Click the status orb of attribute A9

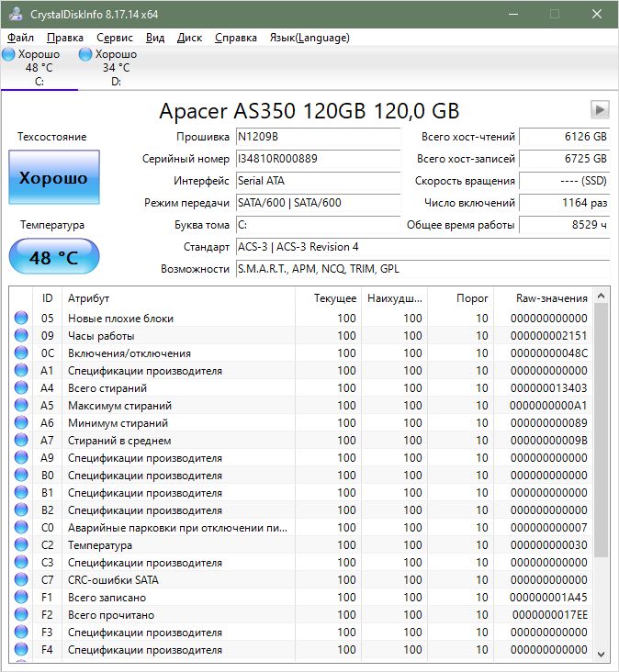[x=21, y=457]
